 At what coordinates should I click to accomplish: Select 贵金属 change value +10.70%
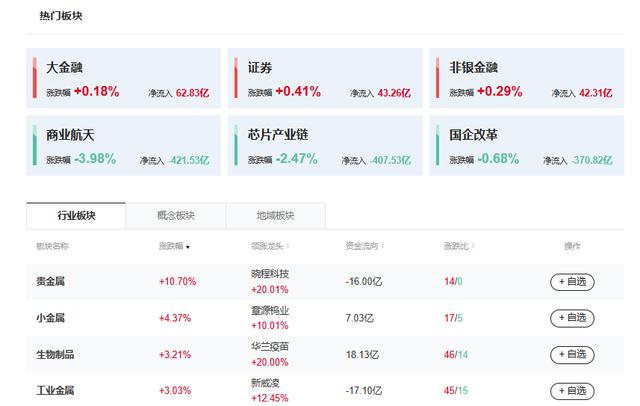[178, 281]
